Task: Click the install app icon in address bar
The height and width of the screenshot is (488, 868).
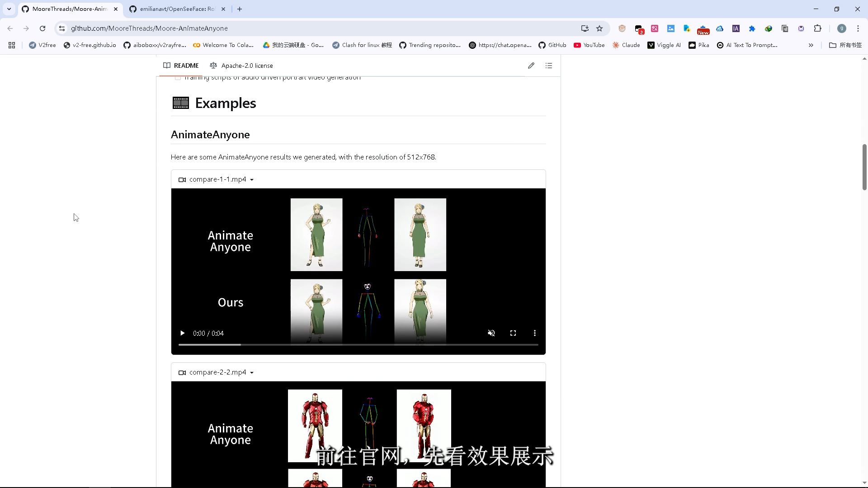Action: point(585,28)
